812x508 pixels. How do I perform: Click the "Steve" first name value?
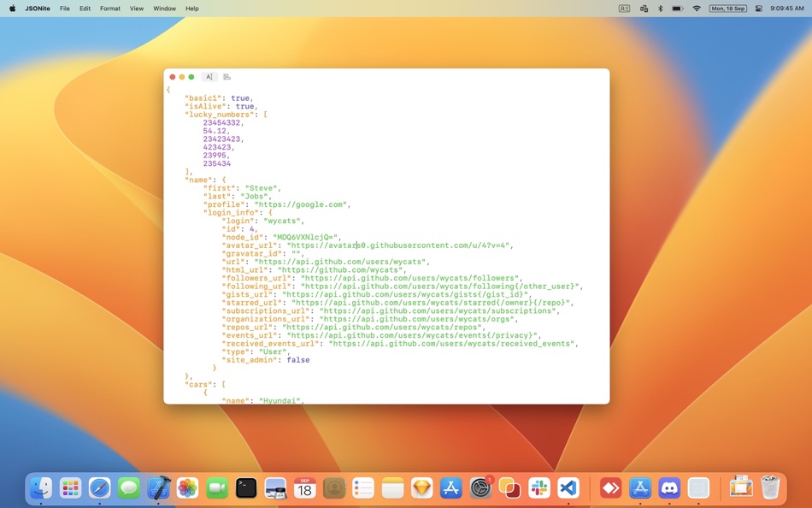[262, 188]
